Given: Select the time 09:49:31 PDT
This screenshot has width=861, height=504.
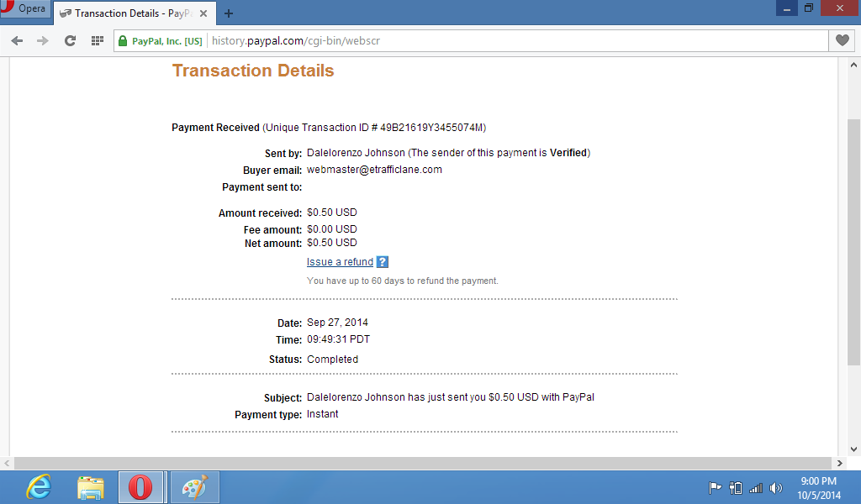Looking at the screenshot, I should click(338, 339).
